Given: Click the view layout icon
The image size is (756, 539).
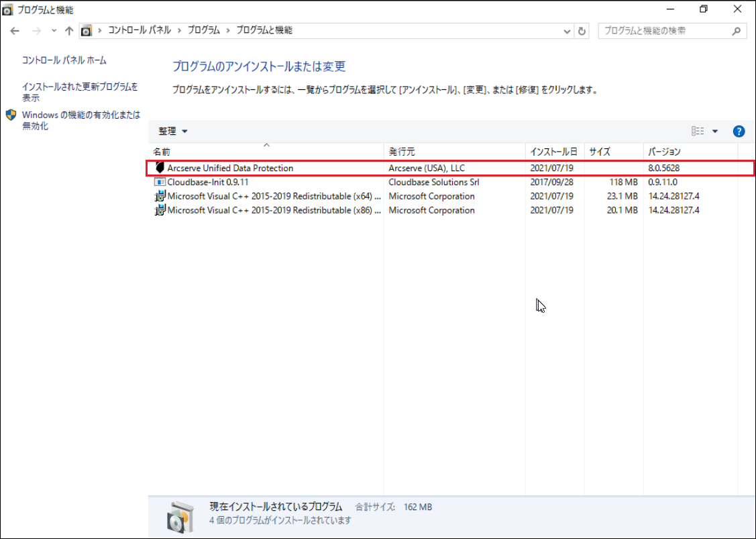Looking at the screenshot, I should [x=698, y=132].
